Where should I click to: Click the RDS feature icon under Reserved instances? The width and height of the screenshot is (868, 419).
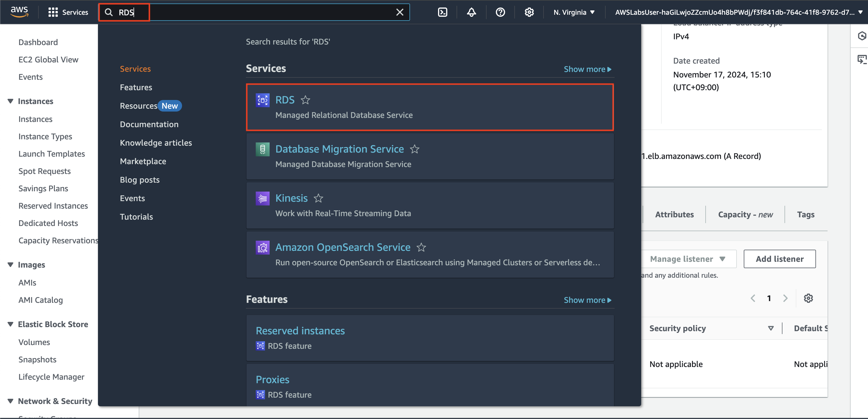[260, 346]
